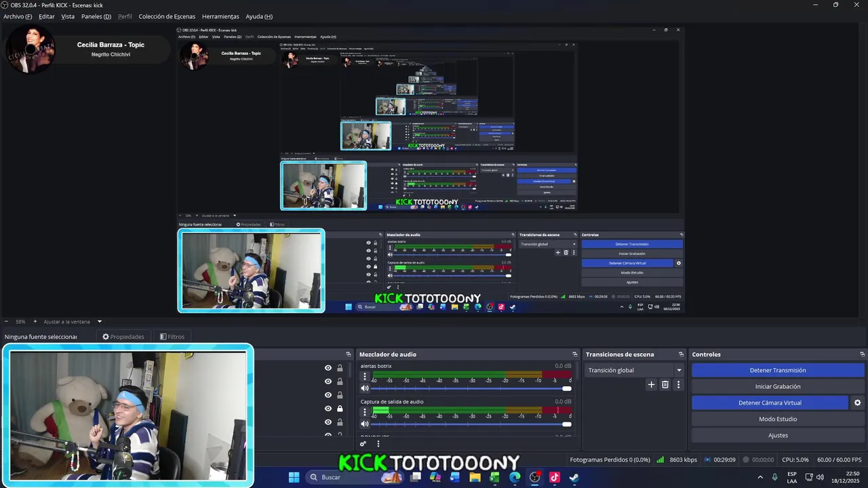The height and width of the screenshot is (488, 868).
Task: Open the audio mixer options dots menu
Action: click(x=378, y=444)
